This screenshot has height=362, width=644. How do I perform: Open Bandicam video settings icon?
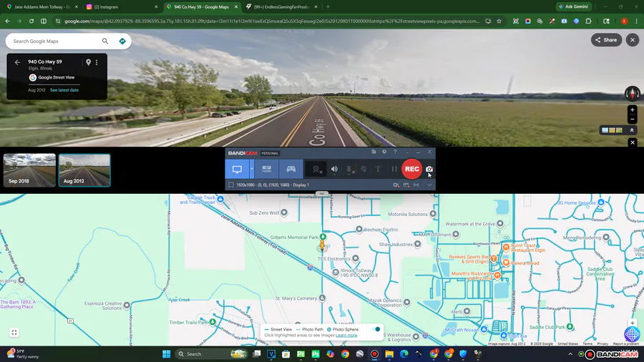click(396, 185)
